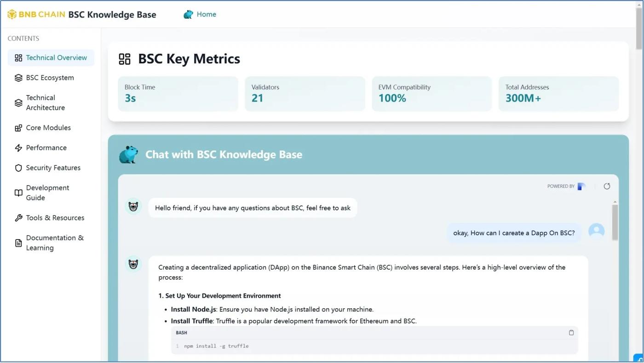The image size is (644, 363).
Task: Click the BSC Ecosystem layers icon
Action: click(18, 78)
